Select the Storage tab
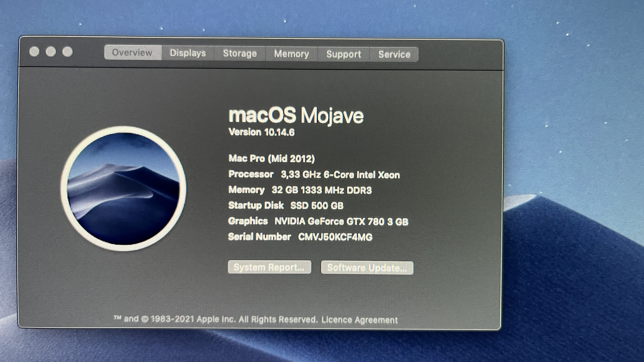644x362 pixels. (240, 53)
